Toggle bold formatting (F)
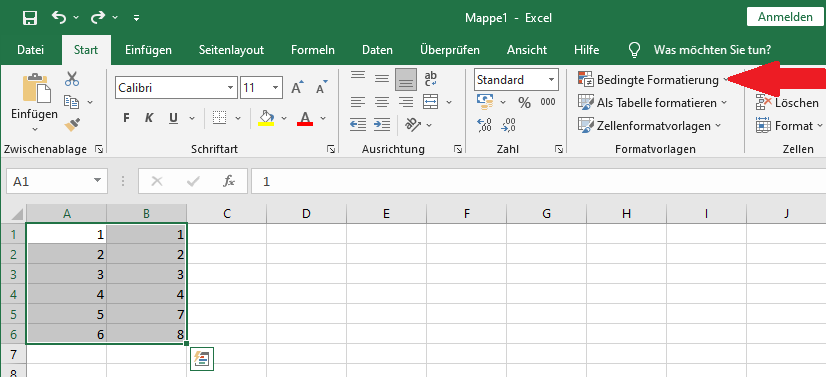The height and width of the screenshot is (377, 826). [x=126, y=118]
